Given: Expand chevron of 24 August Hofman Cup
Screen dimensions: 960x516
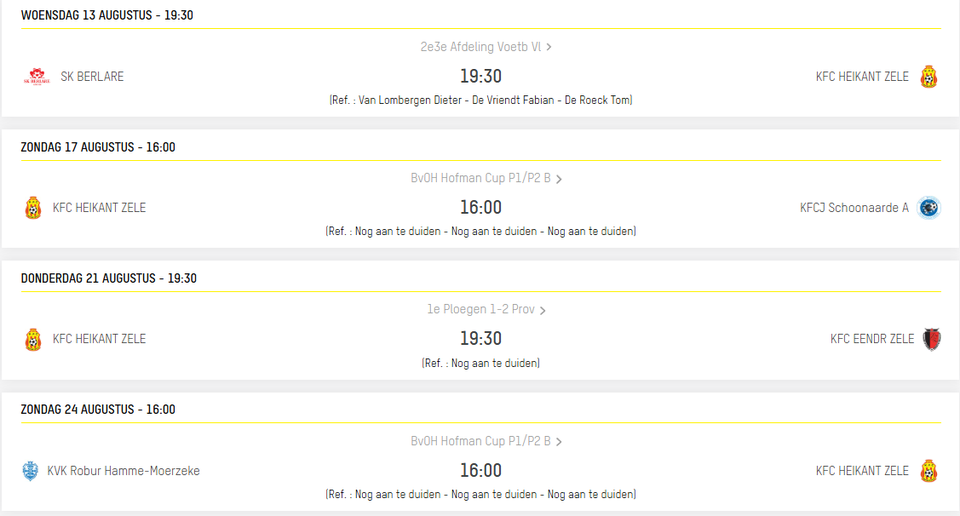Looking at the screenshot, I should tap(558, 442).
